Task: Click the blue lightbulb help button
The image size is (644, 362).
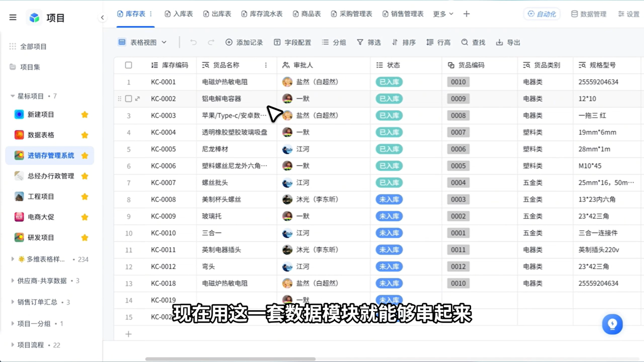Action: tap(612, 324)
